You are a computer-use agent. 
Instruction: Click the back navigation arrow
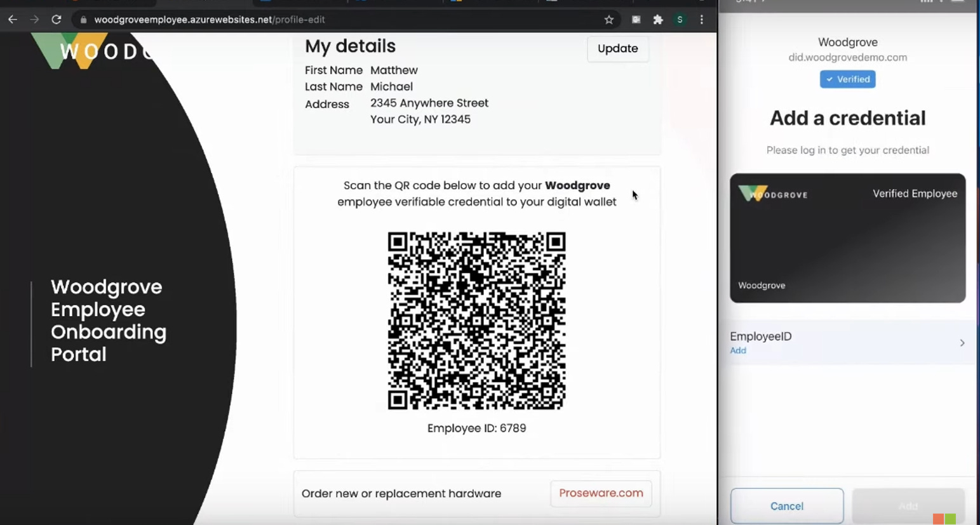pos(13,20)
